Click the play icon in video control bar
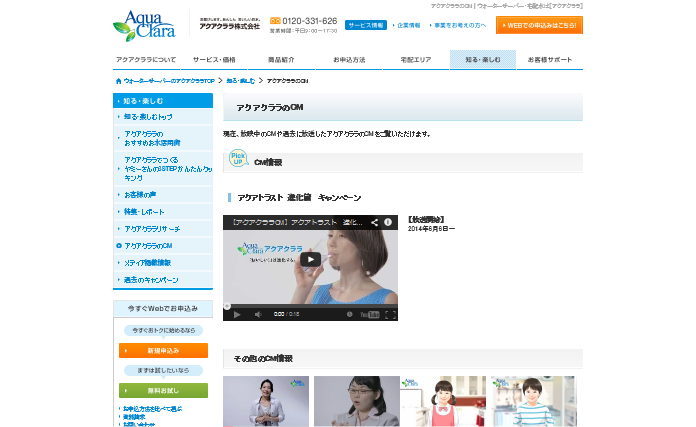Screen dimensions: 696x427 237,314
